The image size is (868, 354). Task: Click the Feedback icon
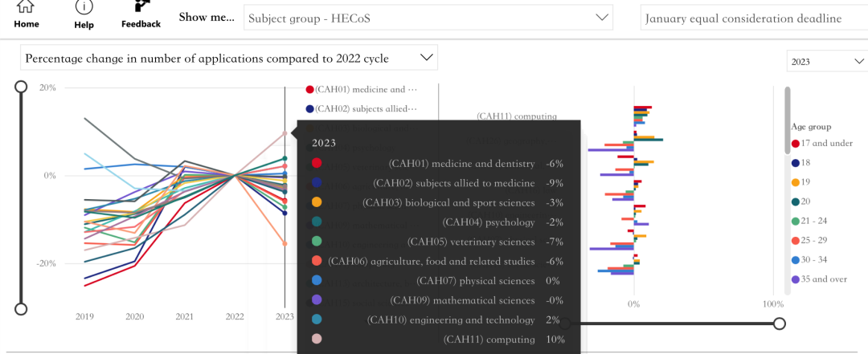click(141, 8)
